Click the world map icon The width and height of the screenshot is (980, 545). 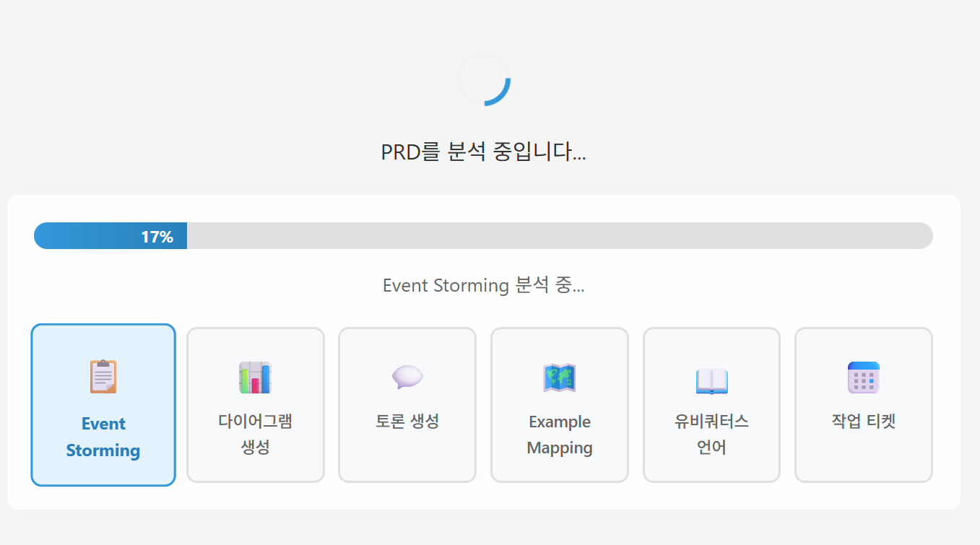tap(559, 378)
